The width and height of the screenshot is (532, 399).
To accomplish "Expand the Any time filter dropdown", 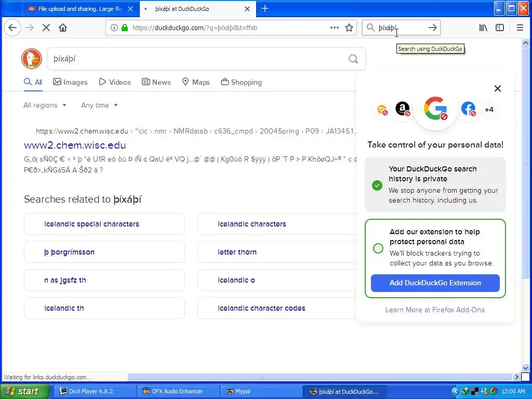I will [x=99, y=105].
